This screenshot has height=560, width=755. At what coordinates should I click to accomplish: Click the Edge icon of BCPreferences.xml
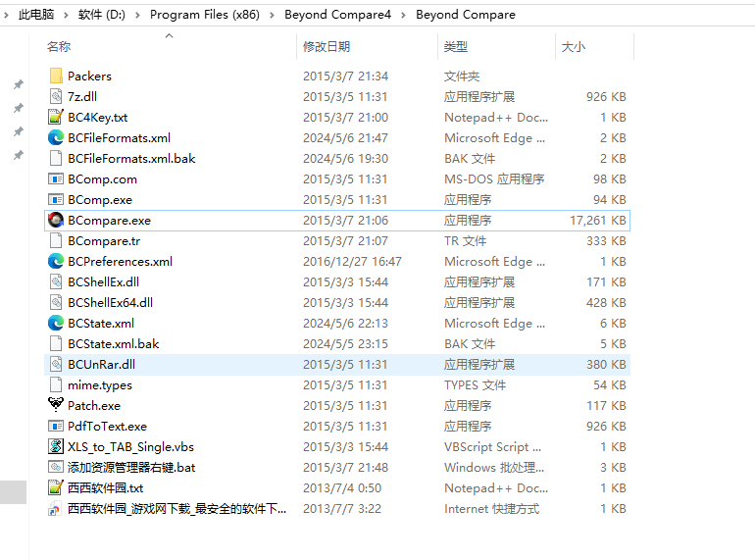(x=56, y=262)
